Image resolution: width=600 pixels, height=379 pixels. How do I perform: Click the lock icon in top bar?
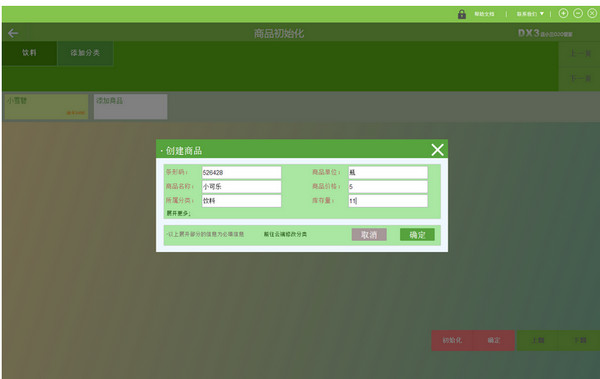(x=462, y=14)
